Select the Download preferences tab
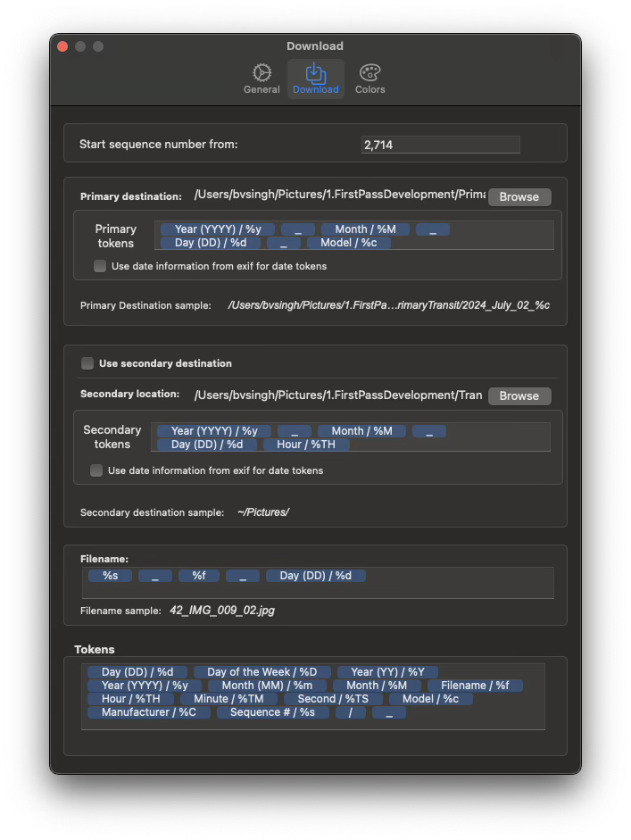This screenshot has width=631, height=840. click(316, 79)
